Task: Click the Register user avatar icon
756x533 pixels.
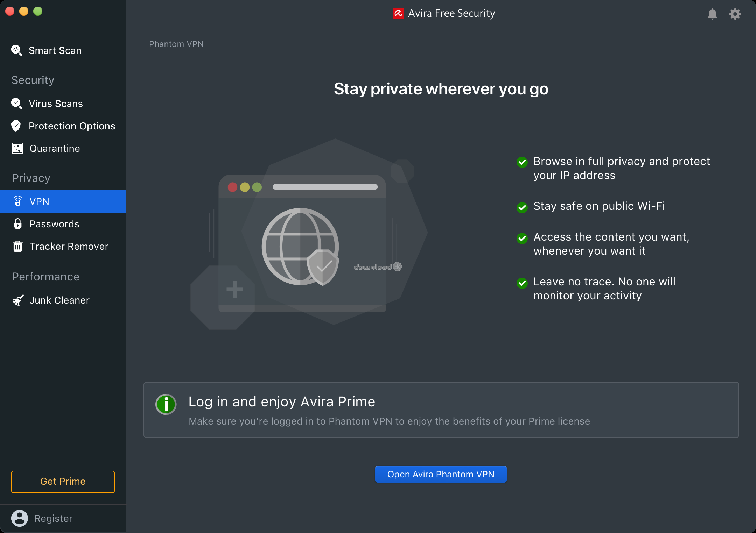Action: coord(20,518)
